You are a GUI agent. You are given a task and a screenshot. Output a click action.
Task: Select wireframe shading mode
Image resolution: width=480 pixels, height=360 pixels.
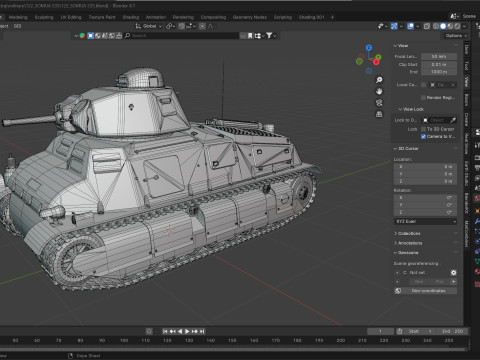(436, 26)
